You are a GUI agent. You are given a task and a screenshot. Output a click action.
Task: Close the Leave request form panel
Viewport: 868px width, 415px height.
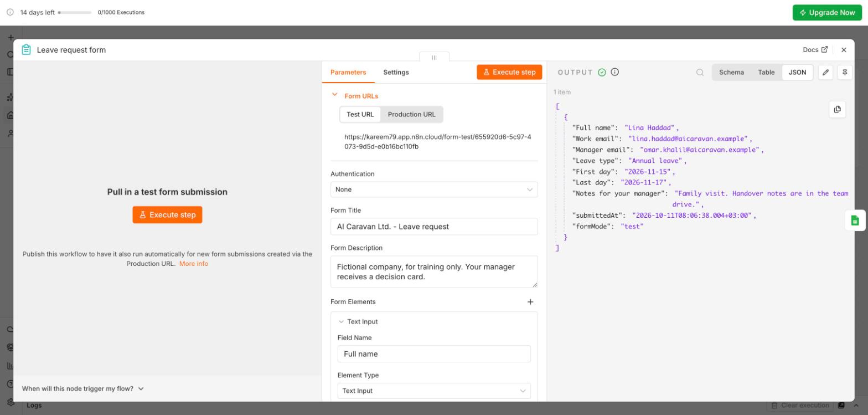coord(844,50)
